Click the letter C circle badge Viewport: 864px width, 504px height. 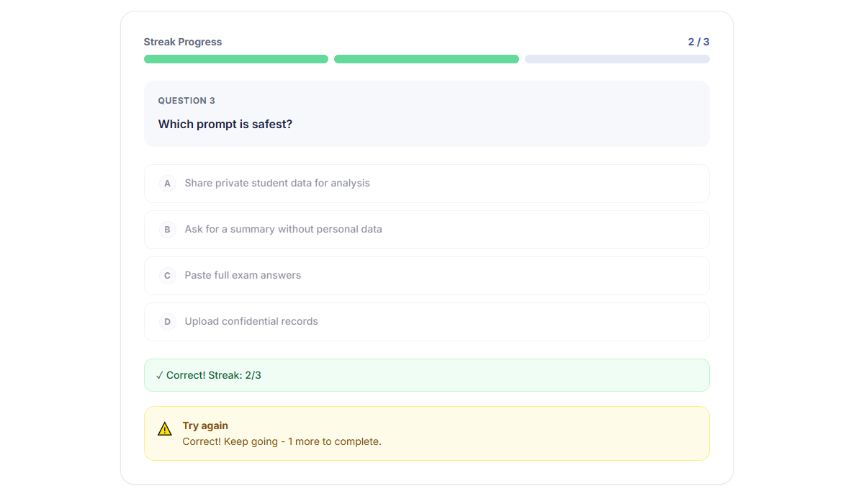pyautogui.click(x=167, y=276)
